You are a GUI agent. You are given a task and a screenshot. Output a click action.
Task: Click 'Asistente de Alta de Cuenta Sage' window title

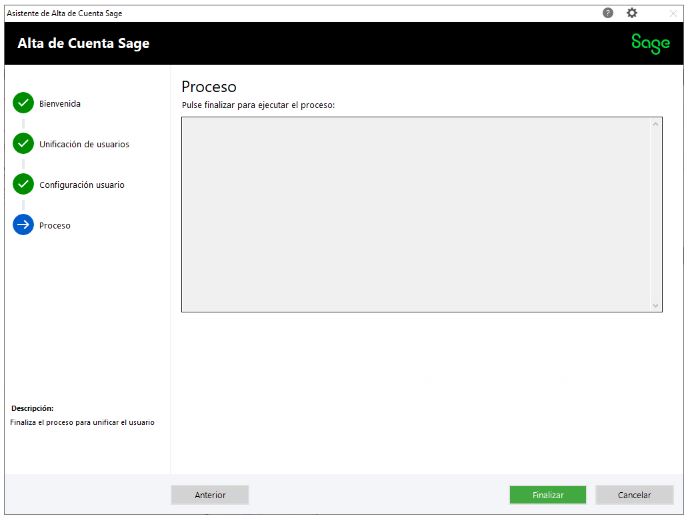(64, 13)
